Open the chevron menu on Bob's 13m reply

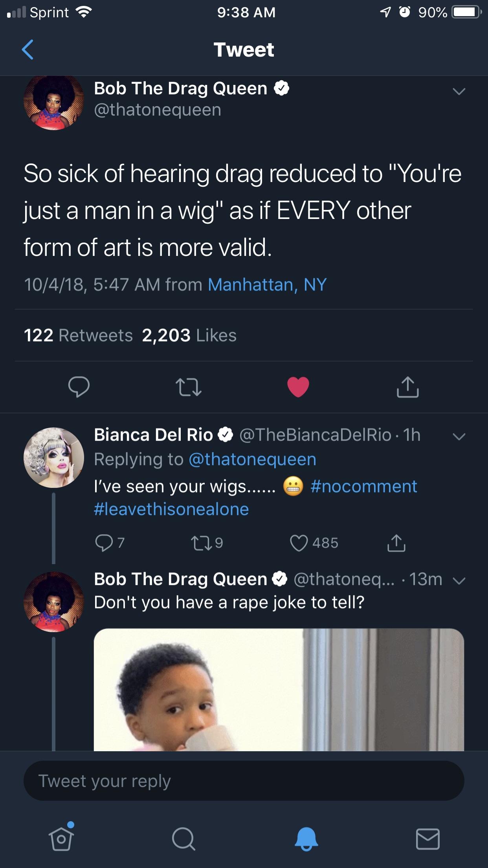[x=459, y=581]
